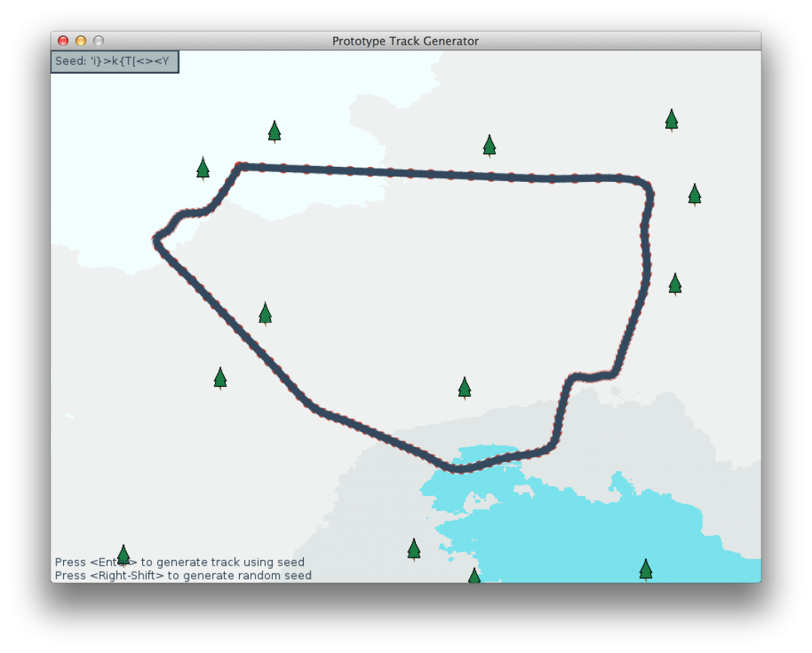
Task: Click the tree outside the track's lower-left diagonal
Action: coord(220,377)
